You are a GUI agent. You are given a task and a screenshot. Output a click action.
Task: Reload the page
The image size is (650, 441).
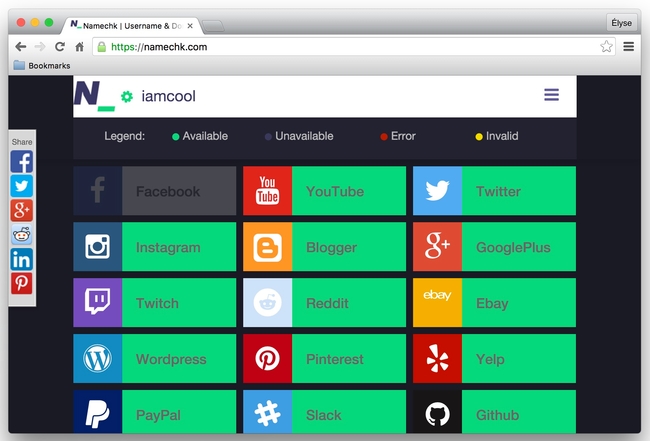(x=60, y=46)
